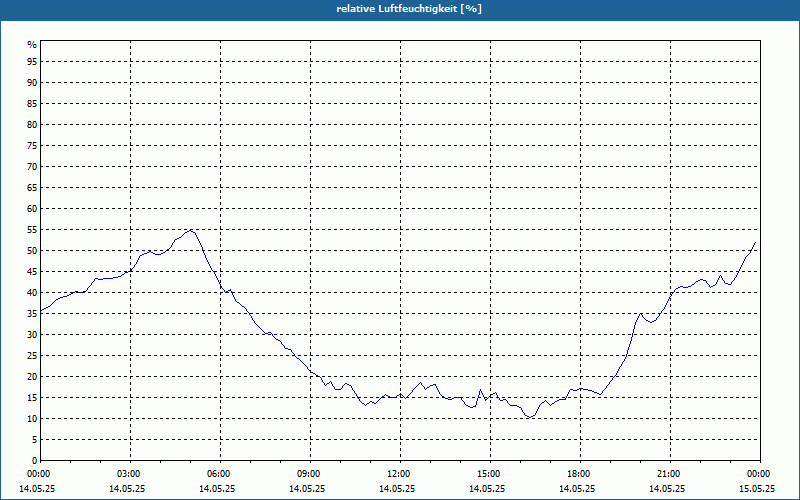Screen dimensions: 800x500
Task: Click the y-axis value '85'
Action: [x=32, y=104]
